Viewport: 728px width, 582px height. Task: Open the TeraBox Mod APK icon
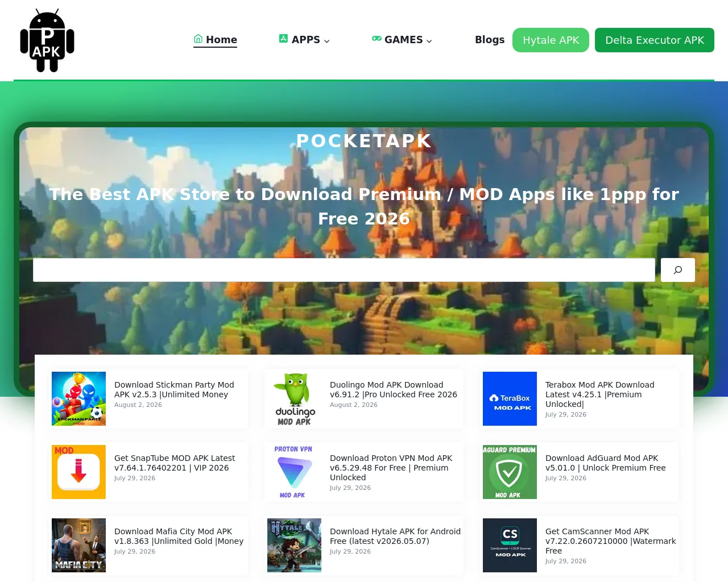[510, 398]
